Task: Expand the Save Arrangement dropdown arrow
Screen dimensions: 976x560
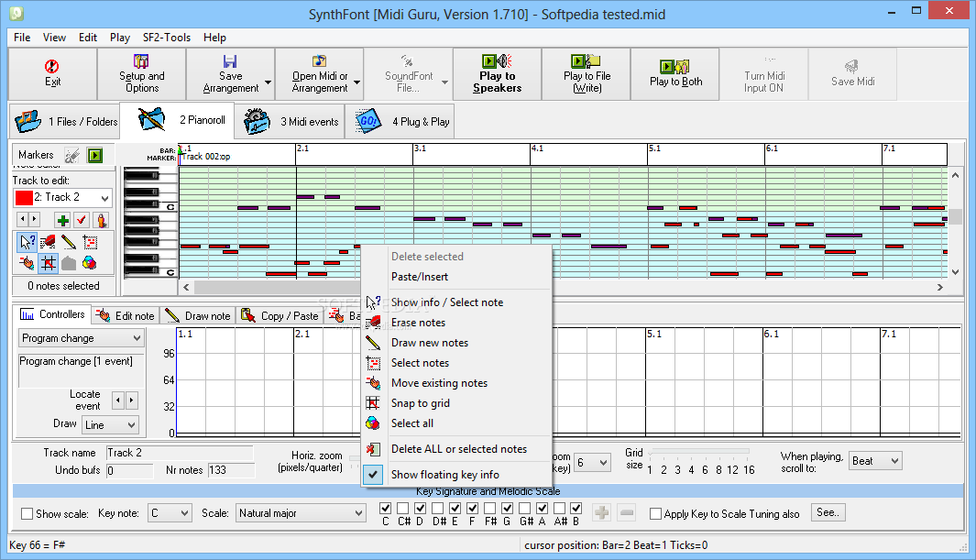Action: tap(269, 82)
